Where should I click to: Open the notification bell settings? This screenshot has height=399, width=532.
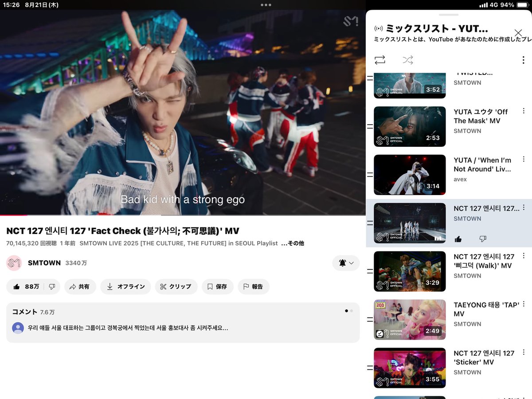pos(346,263)
